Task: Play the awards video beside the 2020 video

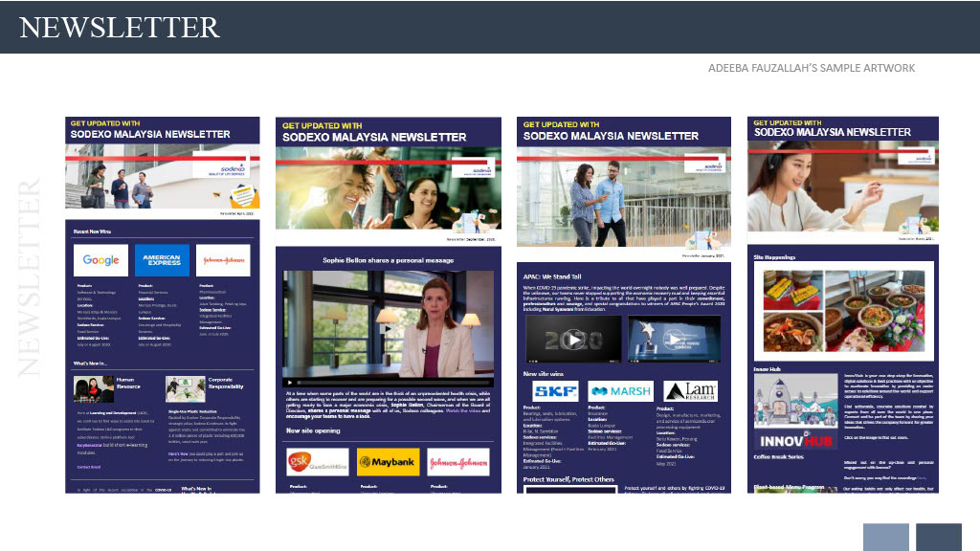Action: [x=674, y=340]
